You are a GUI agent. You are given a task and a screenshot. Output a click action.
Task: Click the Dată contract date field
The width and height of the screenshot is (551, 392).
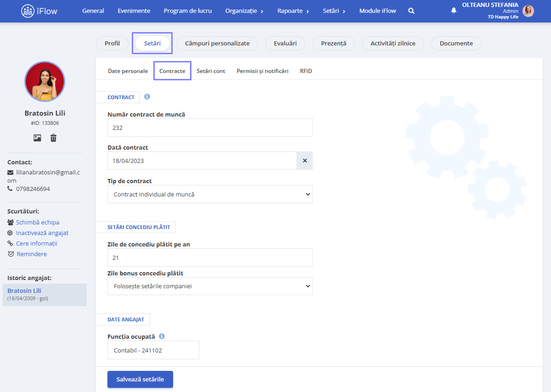tap(202, 161)
